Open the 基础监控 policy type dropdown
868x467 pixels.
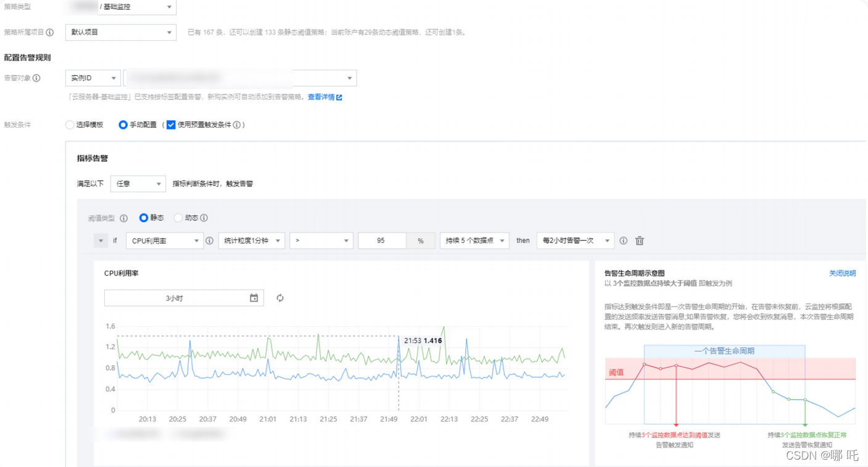[x=121, y=7]
